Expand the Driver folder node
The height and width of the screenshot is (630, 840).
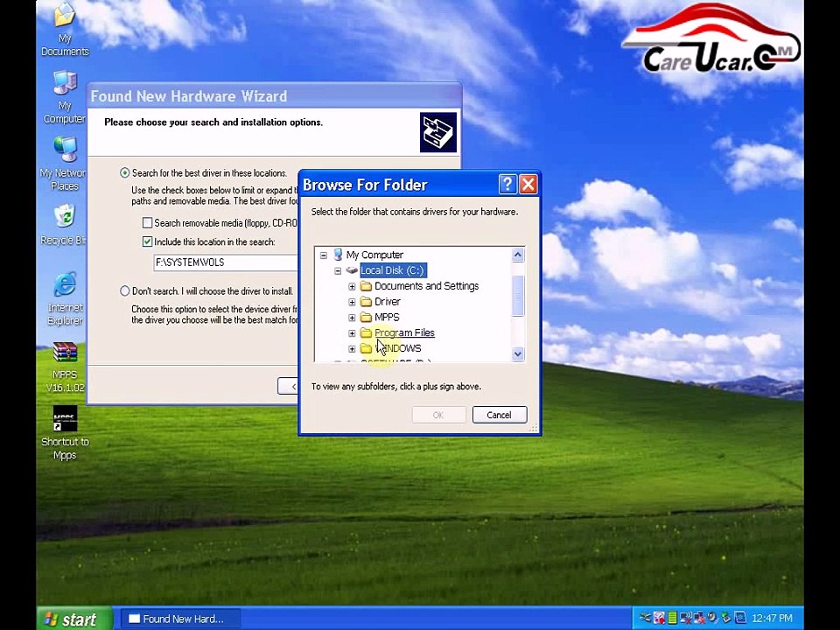(x=352, y=302)
